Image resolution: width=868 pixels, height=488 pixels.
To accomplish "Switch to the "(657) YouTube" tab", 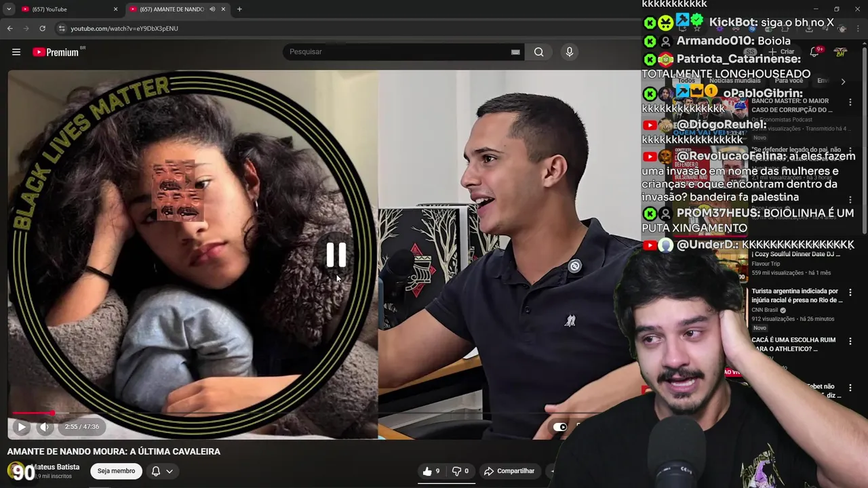I will (70, 9).
